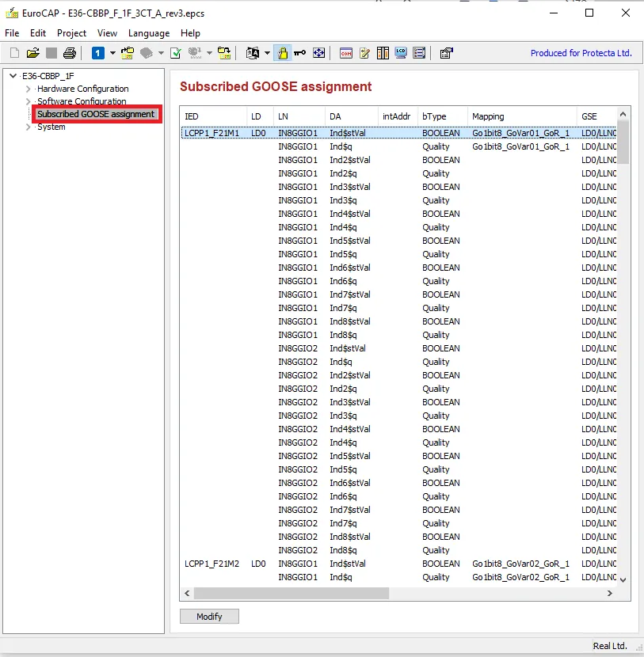Open the LCD monitor icon
644x657 pixels.
coord(401,53)
